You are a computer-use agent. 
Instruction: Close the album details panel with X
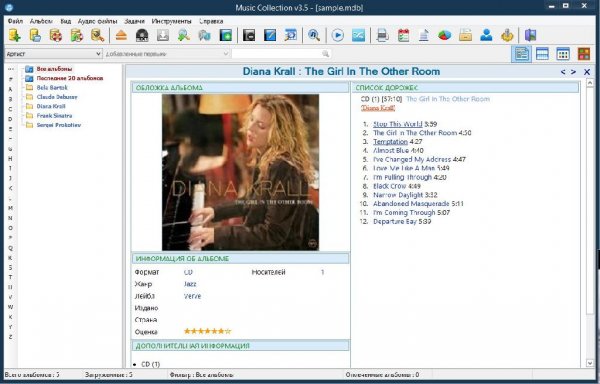[x=587, y=72]
